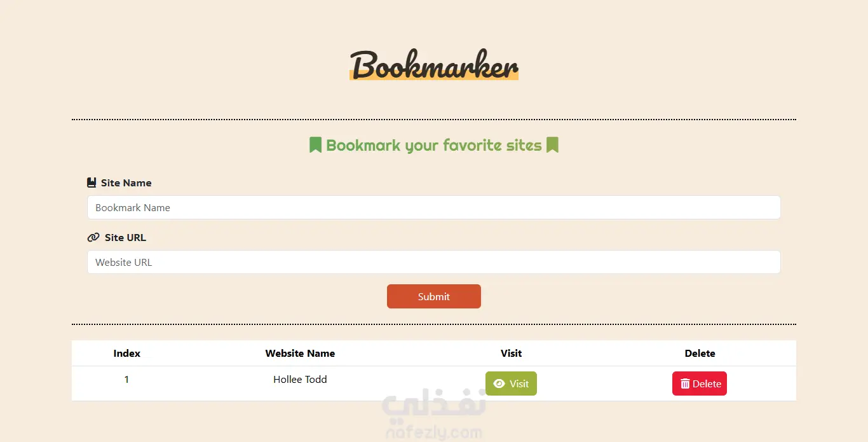
Task: Click the eye icon in the Visit button
Action: click(x=499, y=383)
